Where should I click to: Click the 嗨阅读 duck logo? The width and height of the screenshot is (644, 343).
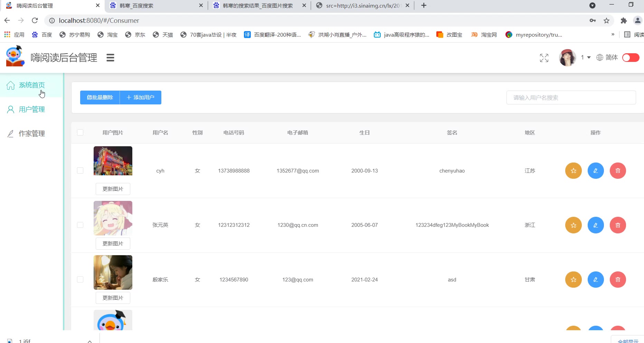15,56
